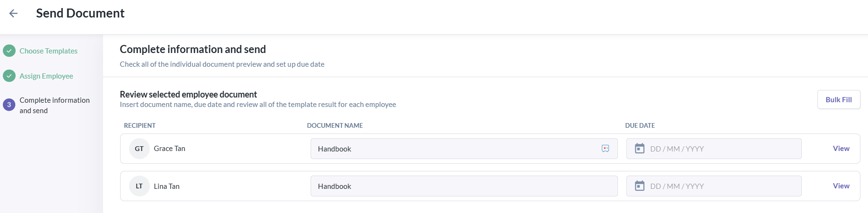This screenshot has width=868, height=213.
Task: View Lina Tan's document preview
Action: (x=841, y=186)
